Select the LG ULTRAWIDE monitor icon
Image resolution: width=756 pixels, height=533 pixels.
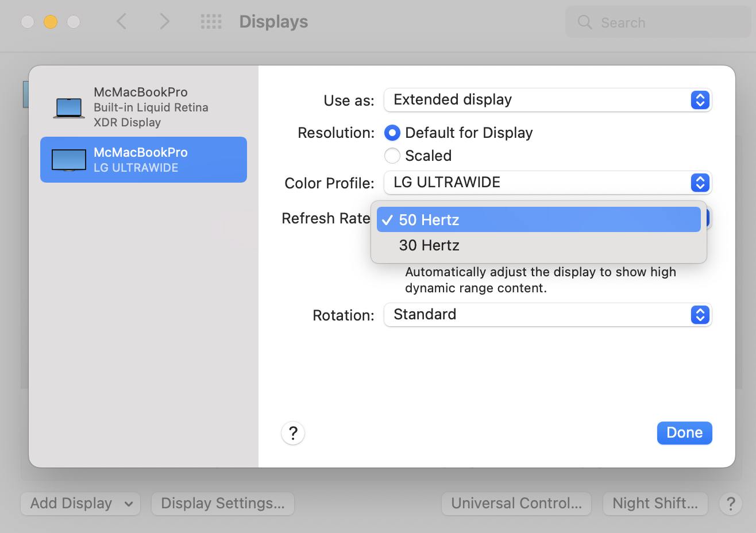pyautogui.click(x=69, y=160)
